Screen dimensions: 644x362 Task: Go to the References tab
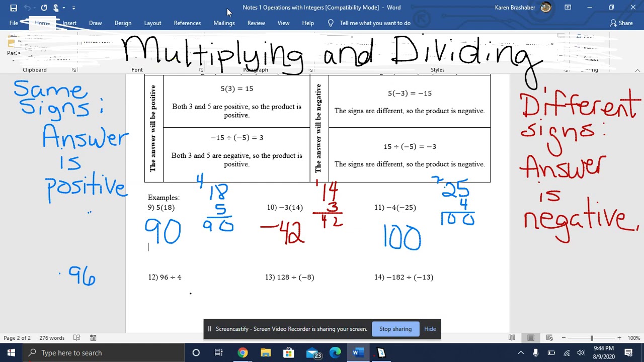[187, 23]
